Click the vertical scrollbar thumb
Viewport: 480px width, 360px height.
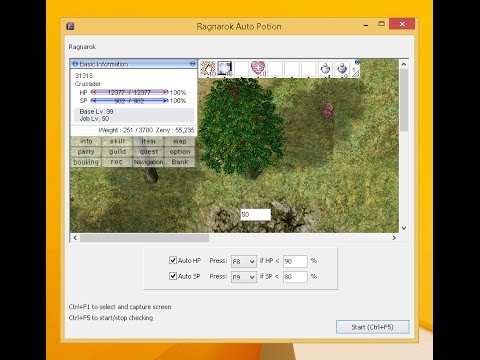404,100
